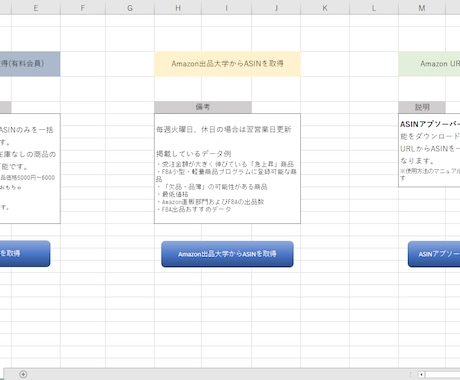The width and height of the screenshot is (460, 380).
Task: Click the line '・FBA出品おすすめデータ'
Action: [194, 210]
